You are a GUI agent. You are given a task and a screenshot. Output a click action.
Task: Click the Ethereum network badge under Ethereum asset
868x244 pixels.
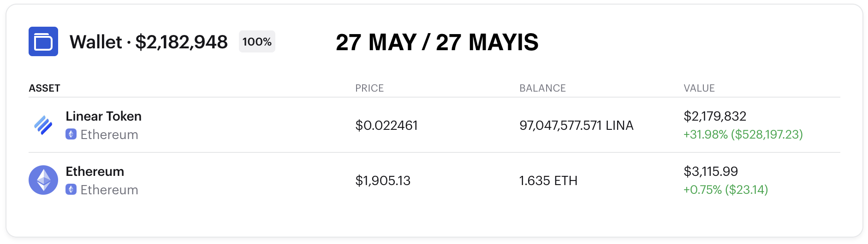pyautogui.click(x=71, y=190)
